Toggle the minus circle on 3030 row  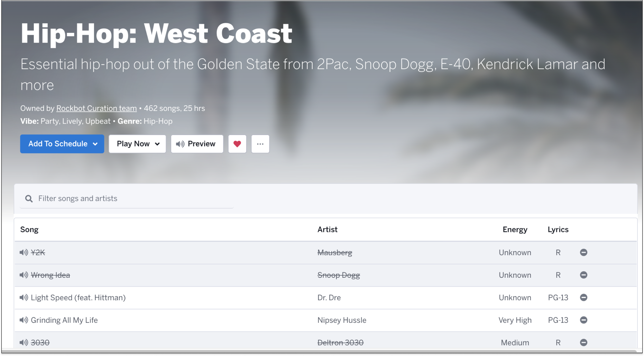[x=583, y=342]
